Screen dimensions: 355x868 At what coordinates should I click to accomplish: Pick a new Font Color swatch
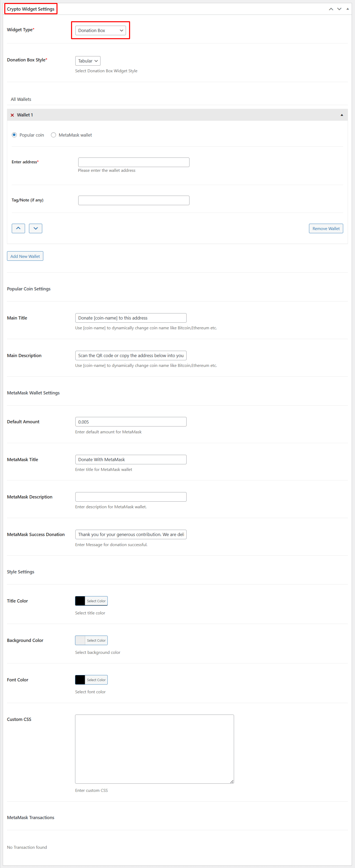click(80, 680)
